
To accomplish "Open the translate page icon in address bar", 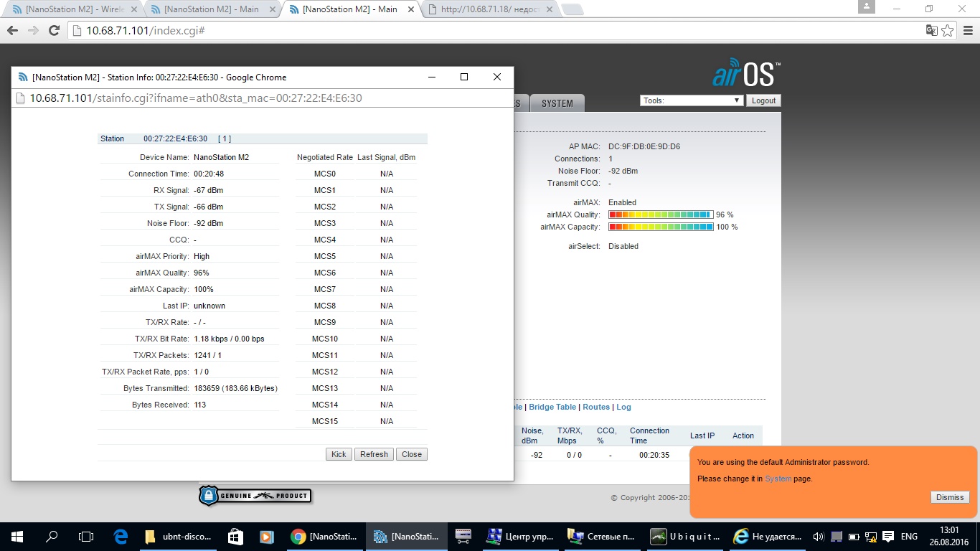I will tap(931, 31).
